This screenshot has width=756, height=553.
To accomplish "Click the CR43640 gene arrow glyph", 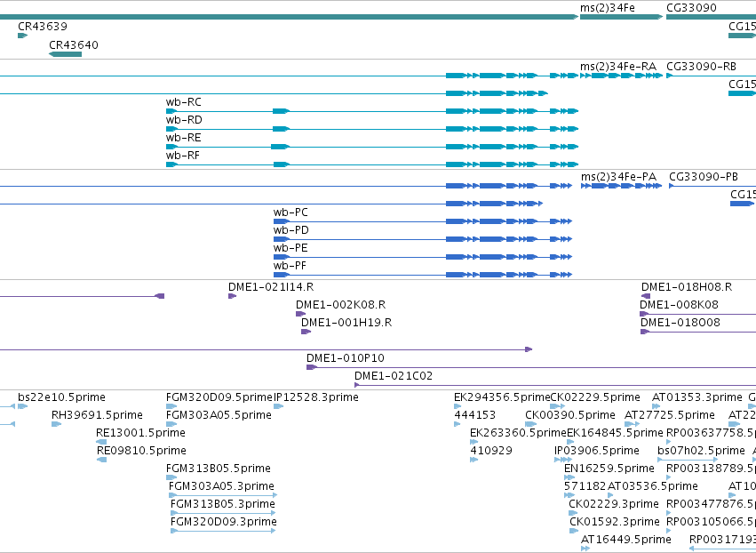I will [x=65, y=54].
